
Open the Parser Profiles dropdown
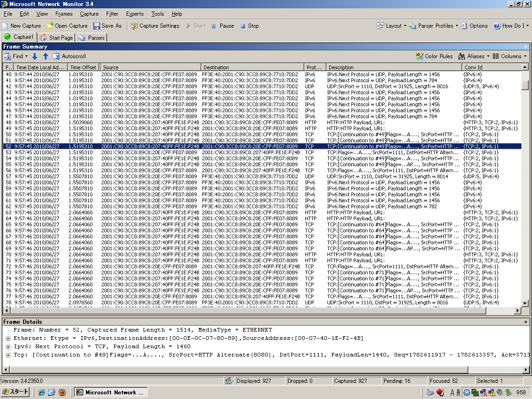click(x=434, y=26)
